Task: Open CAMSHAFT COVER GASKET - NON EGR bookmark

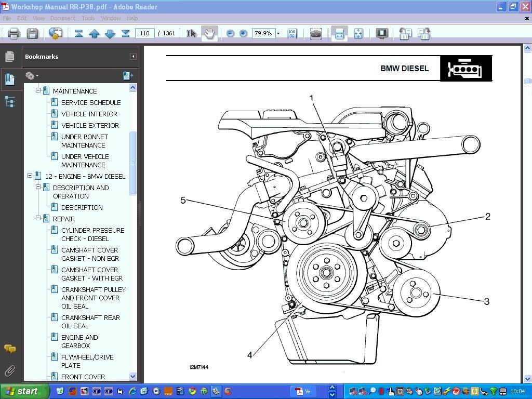Action: 90,254
